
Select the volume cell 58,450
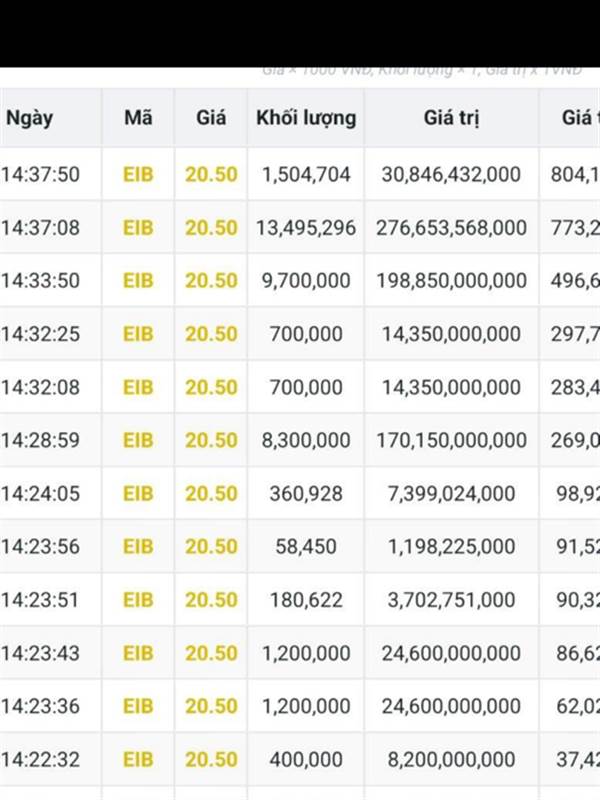306,546
